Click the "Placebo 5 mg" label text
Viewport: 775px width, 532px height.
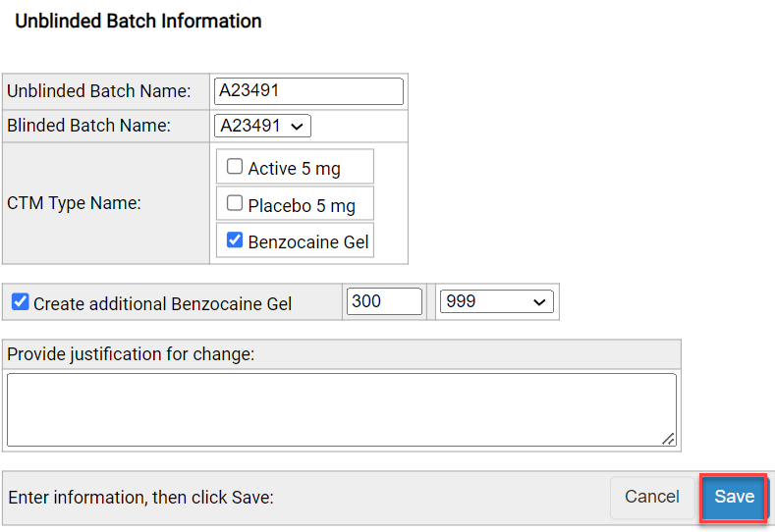click(302, 206)
